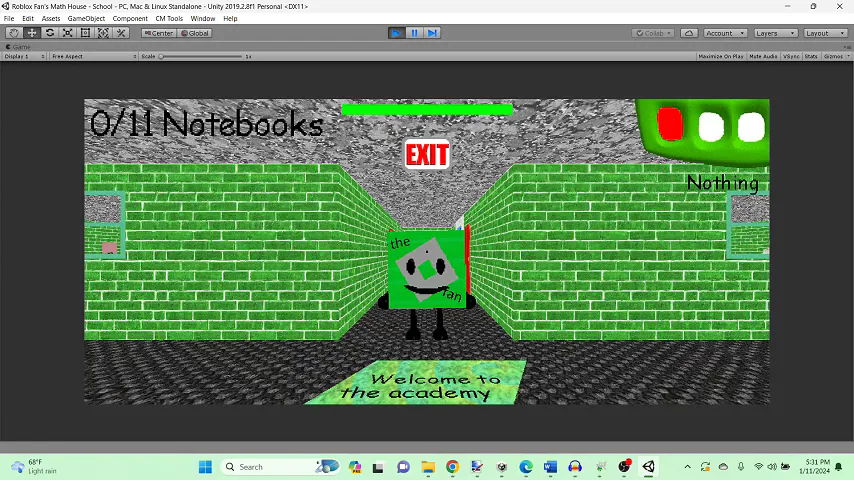Screen dimensions: 854x480
Task: Click the taskbar Search box
Action: (x=280, y=467)
